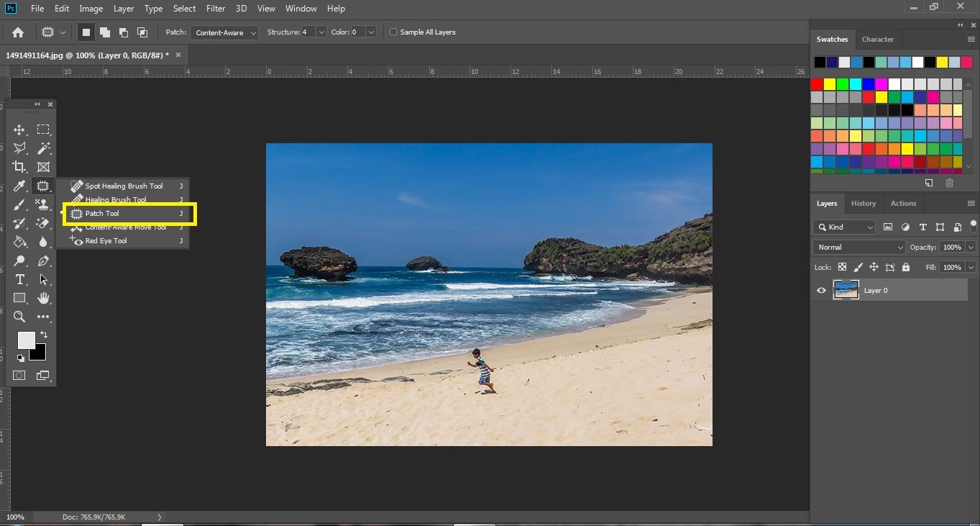Viewport: 980px width, 526px height.
Task: Open the layer Opacity dropdown arrow
Action: (x=971, y=247)
